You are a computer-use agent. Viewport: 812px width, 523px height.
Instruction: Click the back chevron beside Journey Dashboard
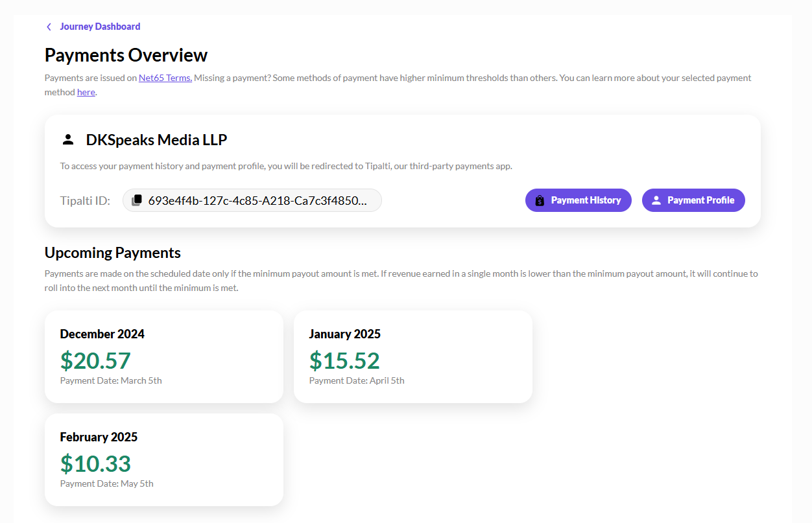[49, 27]
